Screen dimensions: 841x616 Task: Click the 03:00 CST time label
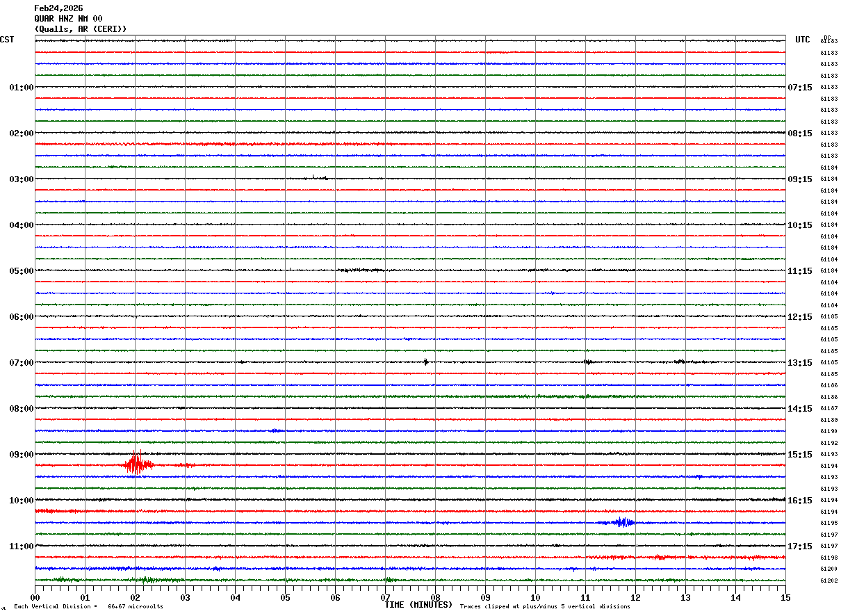click(x=21, y=179)
